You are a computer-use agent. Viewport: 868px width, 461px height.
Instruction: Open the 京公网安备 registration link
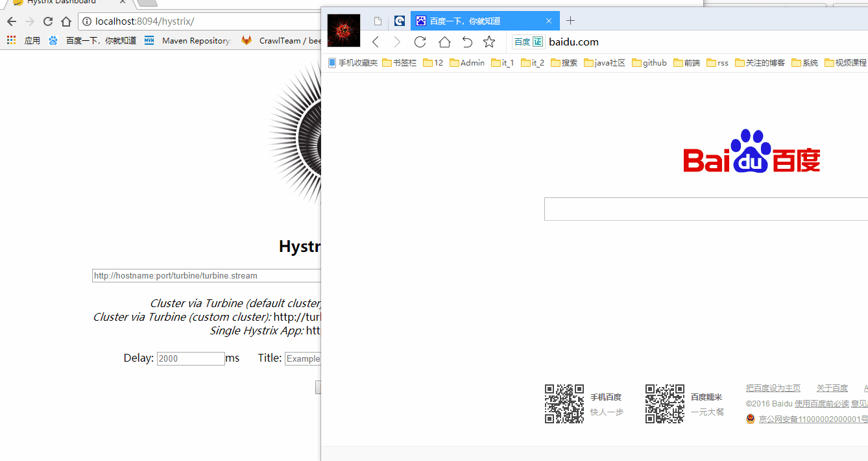(813, 419)
